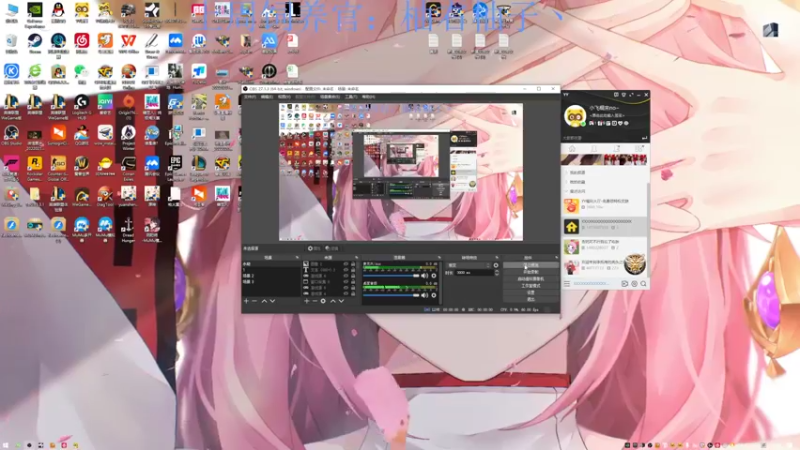Viewport: 800px width, 450px height.
Task: Open 视图(V) menu in OBS
Action: (284, 96)
